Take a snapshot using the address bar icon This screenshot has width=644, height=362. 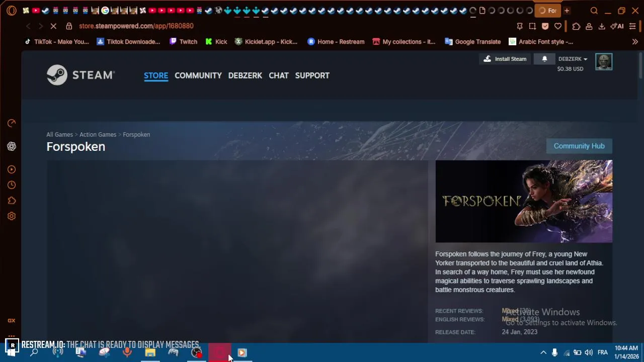[x=532, y=26]
